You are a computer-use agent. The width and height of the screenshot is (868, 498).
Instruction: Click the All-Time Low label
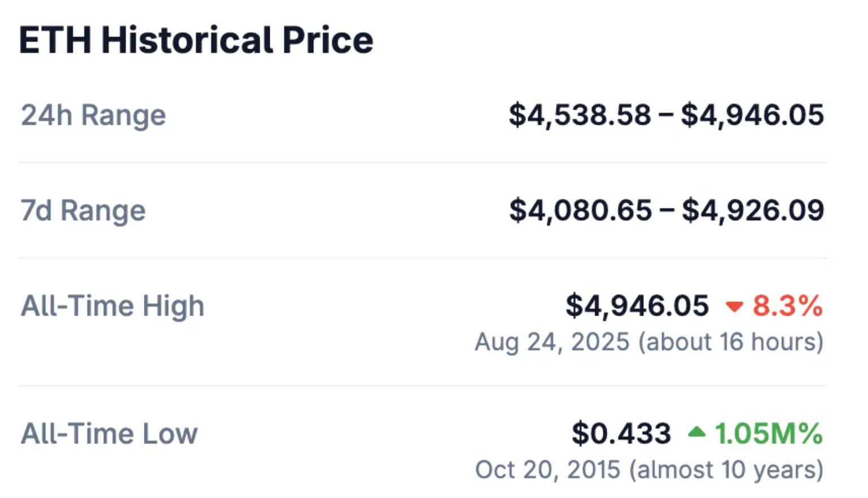(109, 434)
